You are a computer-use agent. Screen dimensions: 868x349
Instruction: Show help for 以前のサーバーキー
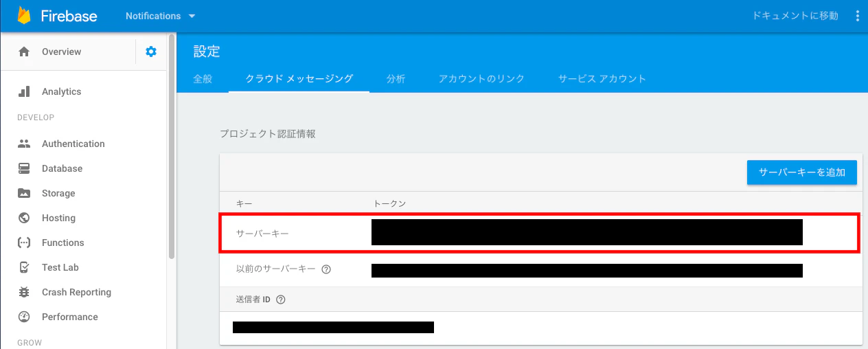326,269
